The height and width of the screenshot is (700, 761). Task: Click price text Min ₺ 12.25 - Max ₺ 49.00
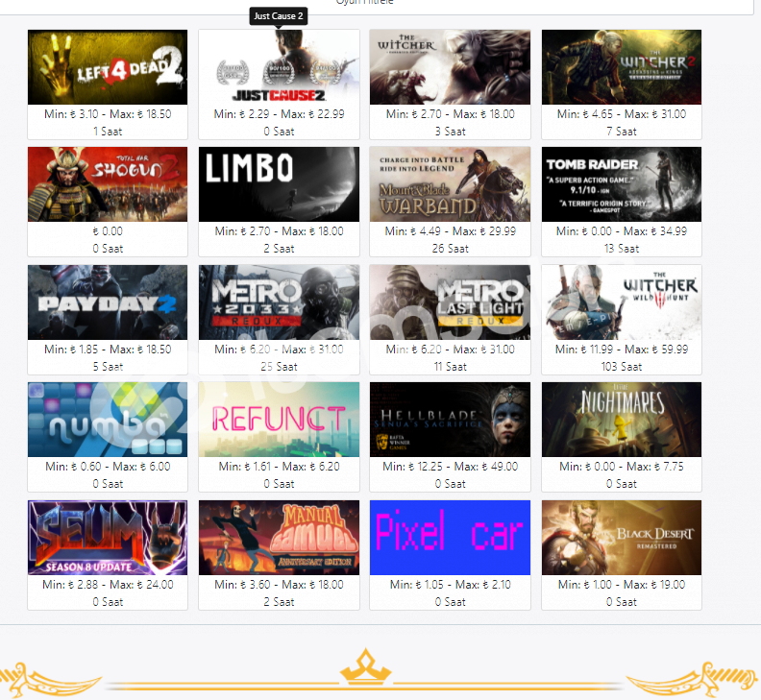pyautogui.click(x=451, y=467)
